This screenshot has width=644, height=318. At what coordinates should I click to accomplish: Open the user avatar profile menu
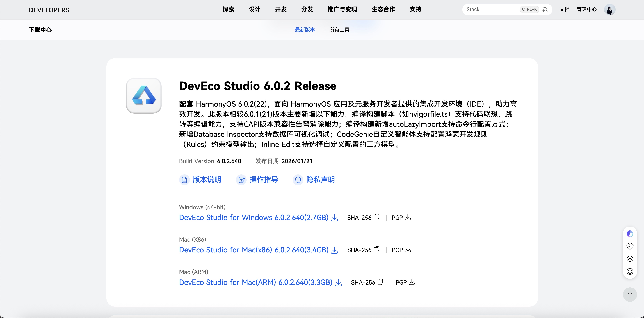(x=609, y=10)
